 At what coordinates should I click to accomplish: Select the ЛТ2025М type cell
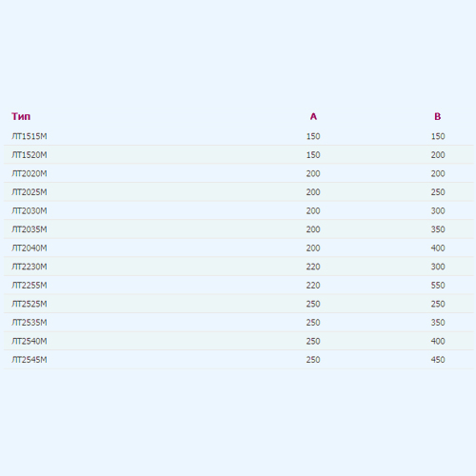pos(30,192)
